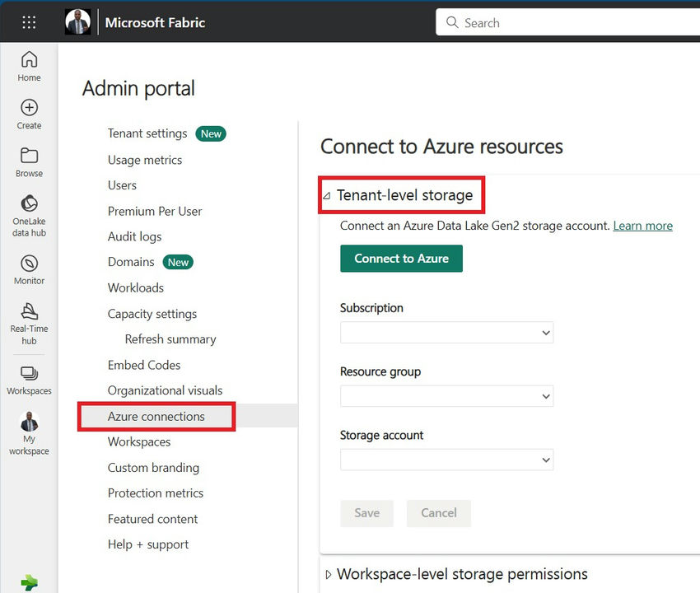700x593 pixels.
Task: Follow the Learn more link
Action: 642,226
